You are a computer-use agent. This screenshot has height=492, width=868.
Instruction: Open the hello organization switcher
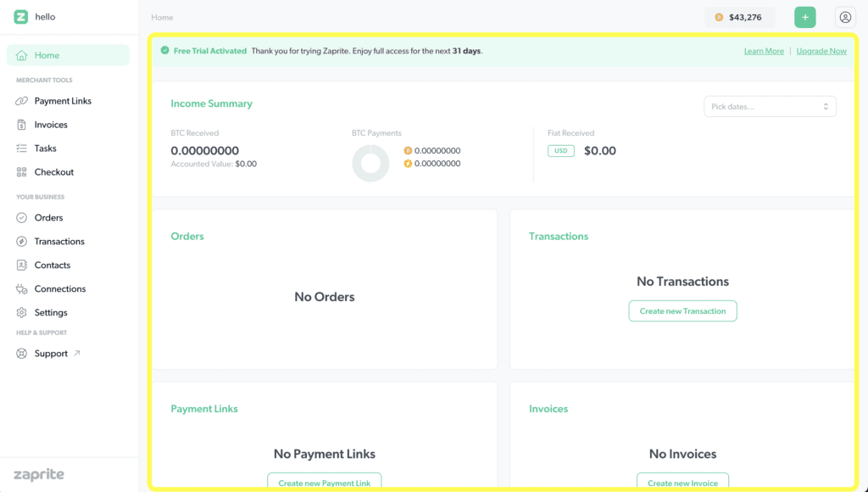point(45,17)
